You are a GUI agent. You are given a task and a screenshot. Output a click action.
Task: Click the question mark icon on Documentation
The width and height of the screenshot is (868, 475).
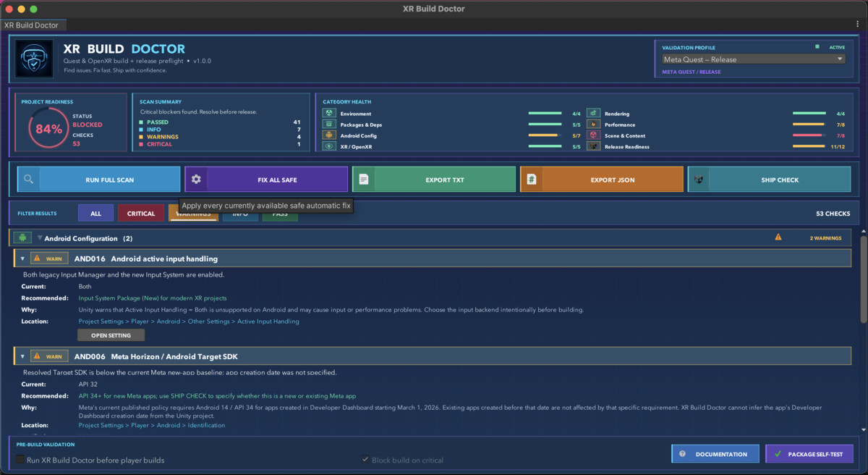(682, 454)
